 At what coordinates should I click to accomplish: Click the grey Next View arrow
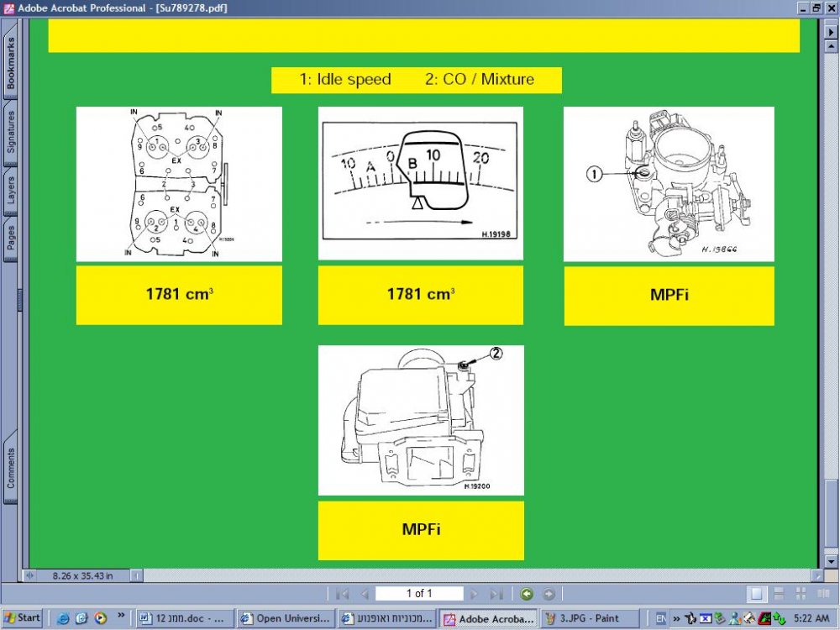549,594
